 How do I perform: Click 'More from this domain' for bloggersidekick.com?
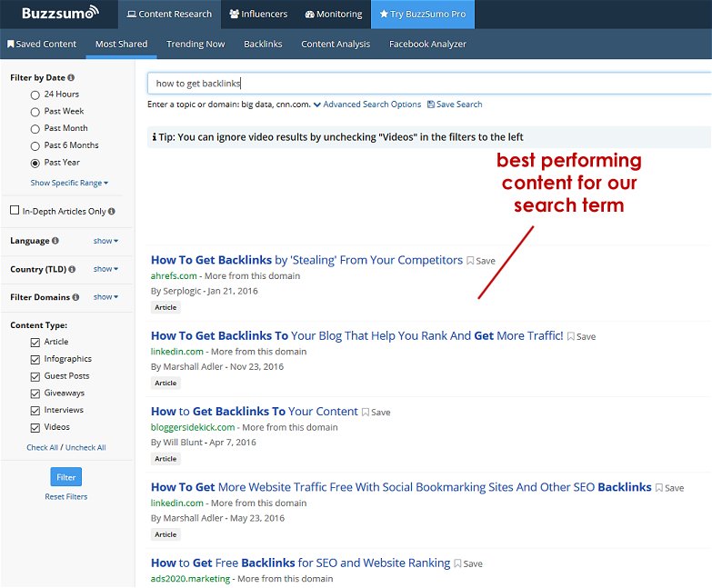290,427
